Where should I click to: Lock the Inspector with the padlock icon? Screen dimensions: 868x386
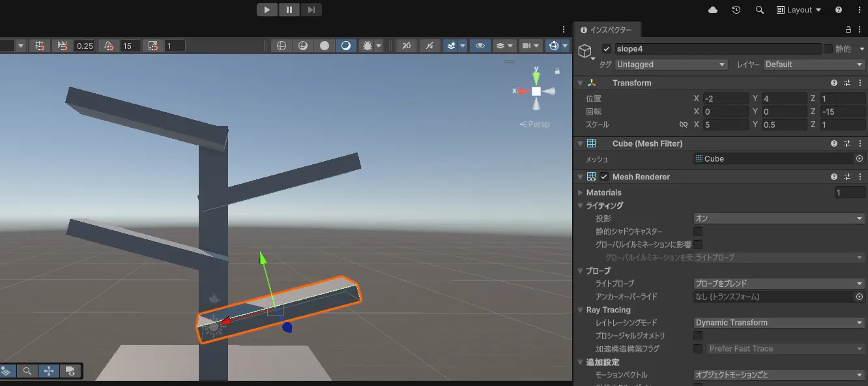(848, 30)
